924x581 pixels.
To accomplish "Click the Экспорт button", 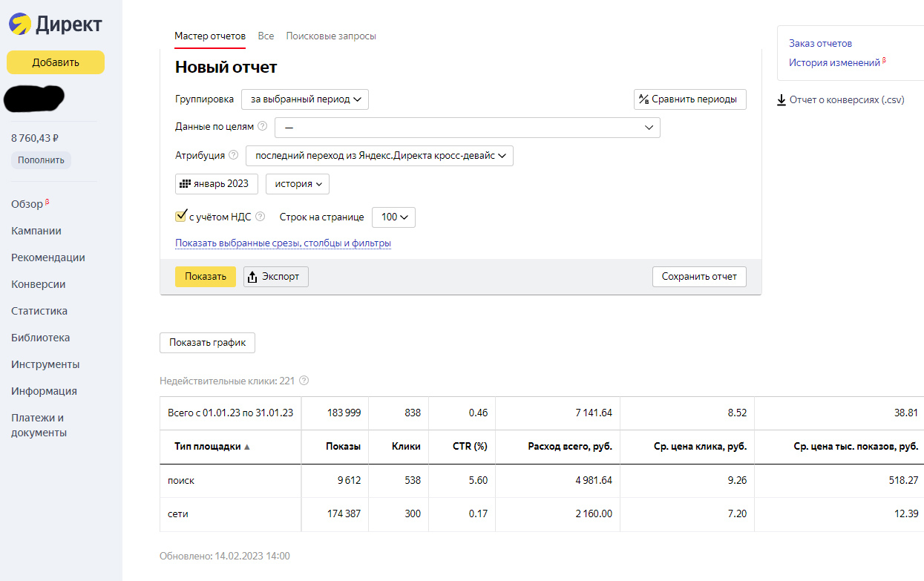I will (x=276, y=277).
